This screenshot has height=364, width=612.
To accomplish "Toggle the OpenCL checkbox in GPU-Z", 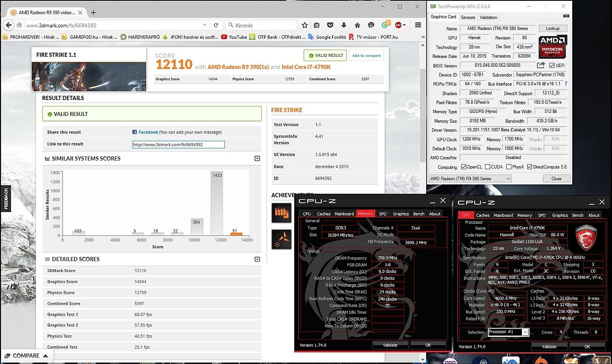I will click(463, 167).
